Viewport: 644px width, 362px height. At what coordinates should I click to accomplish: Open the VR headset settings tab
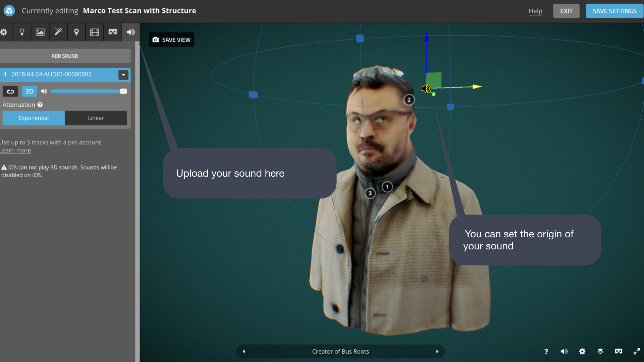pos(113,32)
